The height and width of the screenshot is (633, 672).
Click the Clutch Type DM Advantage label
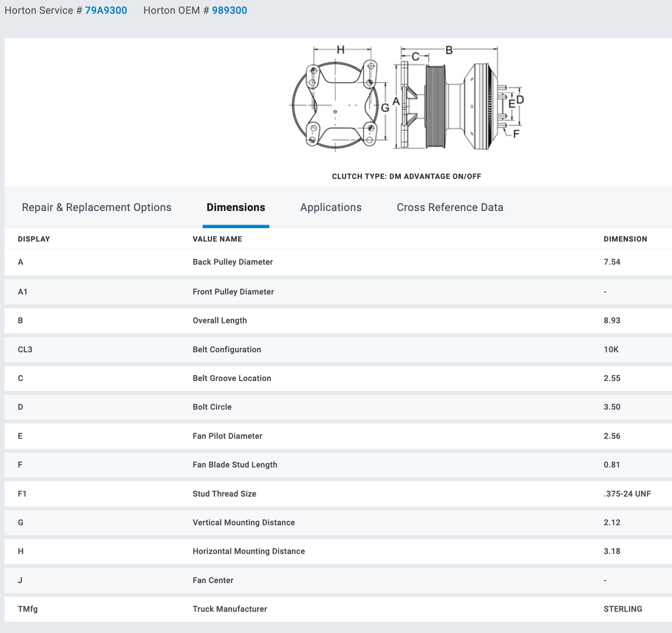pyautogui.click(x=406, y=177)
